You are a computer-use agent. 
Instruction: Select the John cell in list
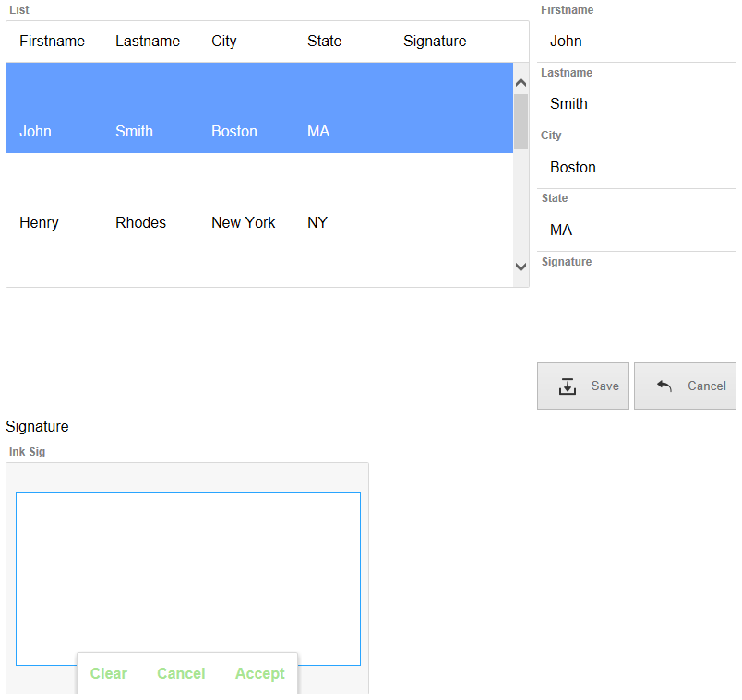[x=35, y=131]
